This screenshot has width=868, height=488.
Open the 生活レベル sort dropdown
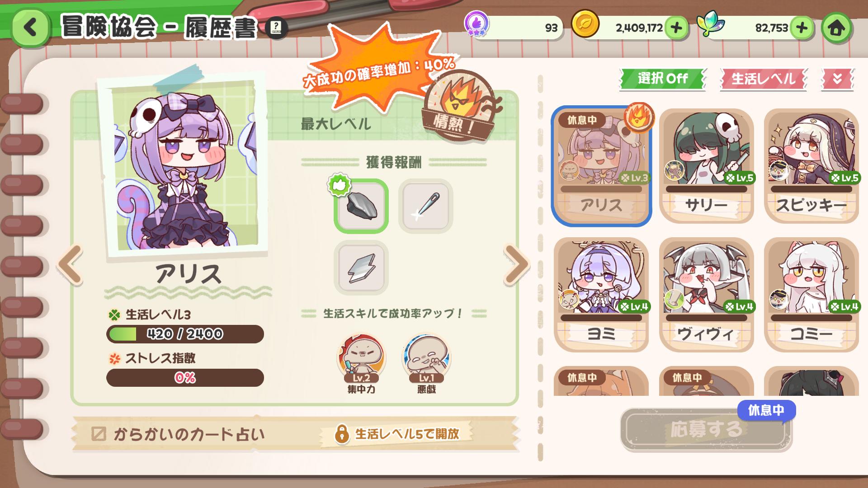(x=763, y=79)
